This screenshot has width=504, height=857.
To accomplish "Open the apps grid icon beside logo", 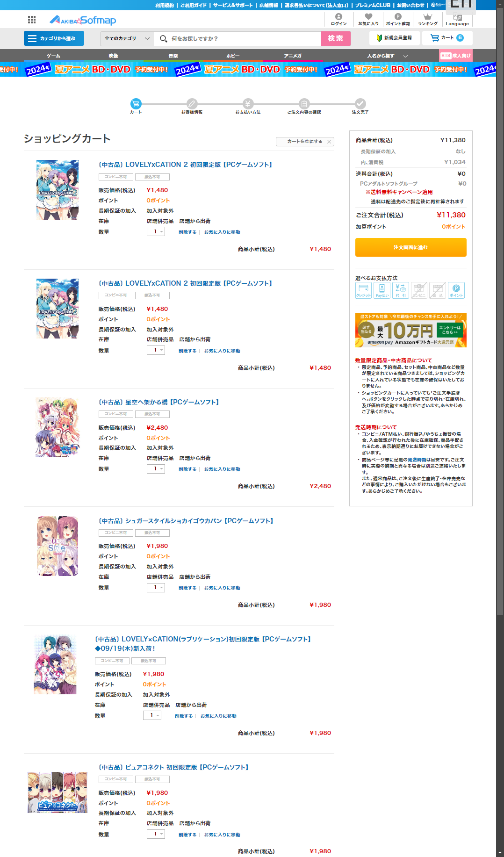I will 32,20.
